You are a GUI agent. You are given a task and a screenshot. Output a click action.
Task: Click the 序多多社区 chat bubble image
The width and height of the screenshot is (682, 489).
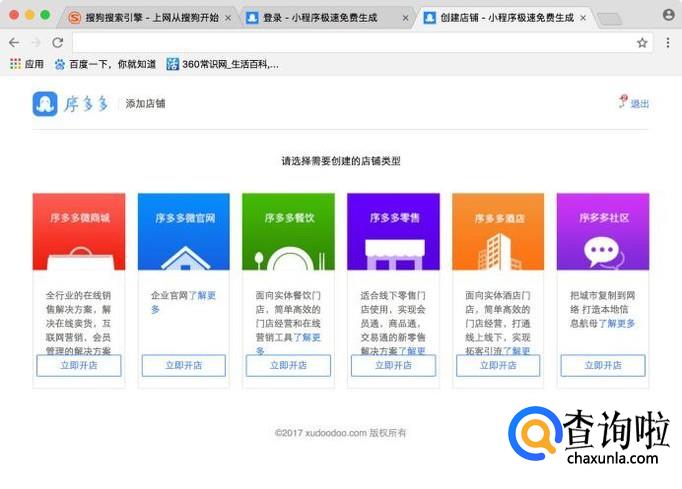603,231
